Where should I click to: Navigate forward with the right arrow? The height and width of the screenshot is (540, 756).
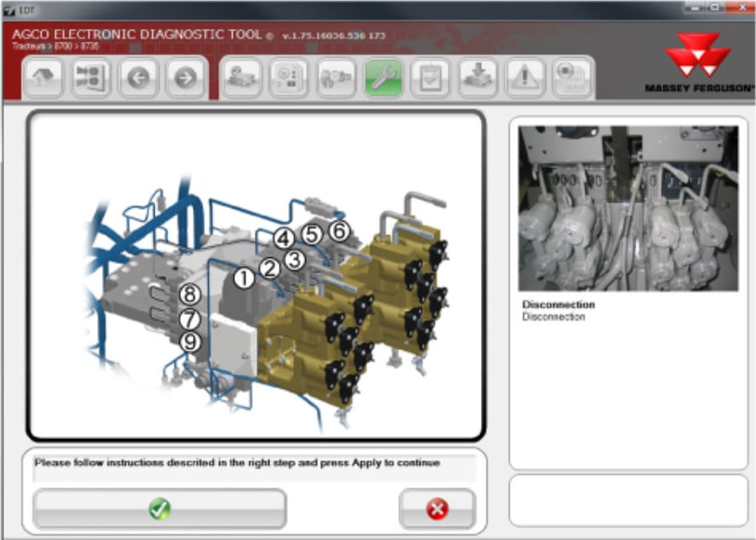tap(185, 78)
